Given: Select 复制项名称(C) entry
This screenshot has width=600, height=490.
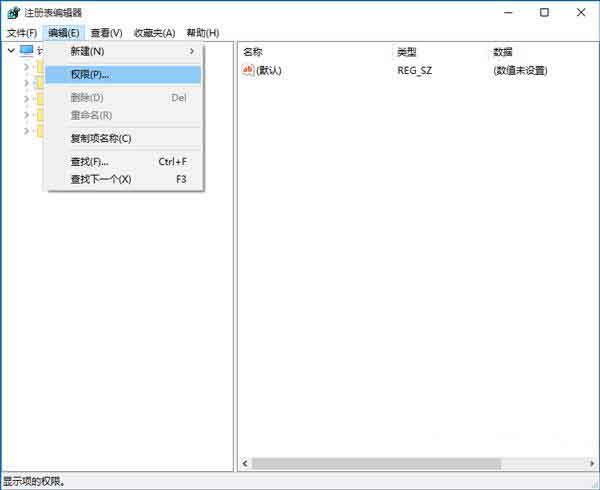Looking at the screenshot, I should (123, 138).
